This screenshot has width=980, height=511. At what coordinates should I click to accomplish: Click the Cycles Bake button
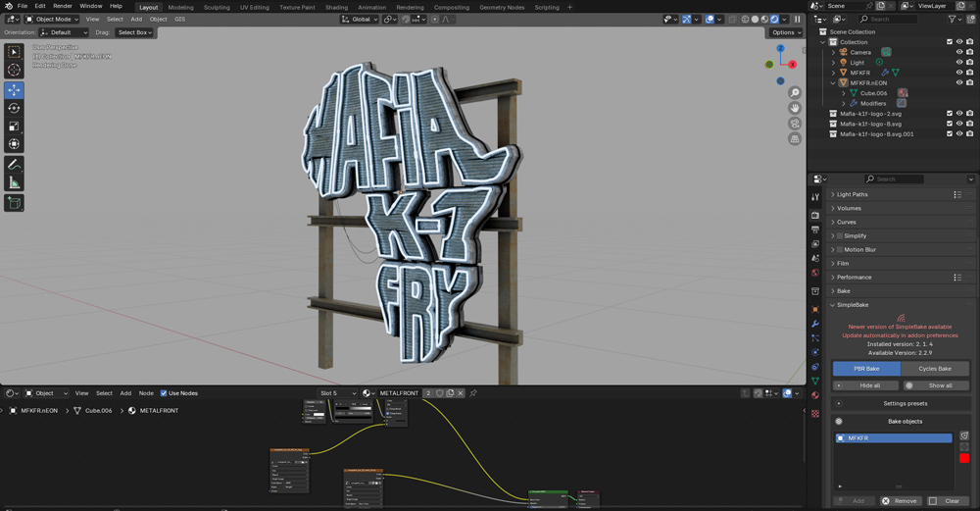[934, 369]
